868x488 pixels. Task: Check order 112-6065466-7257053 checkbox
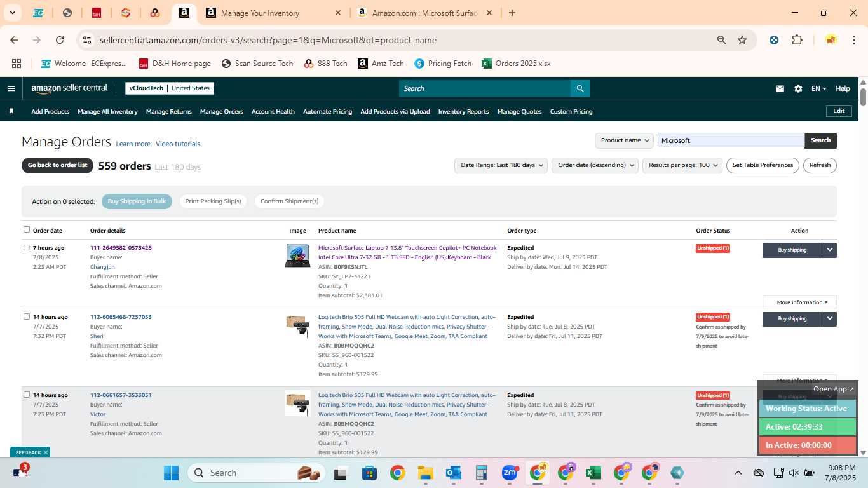point(27,316)
